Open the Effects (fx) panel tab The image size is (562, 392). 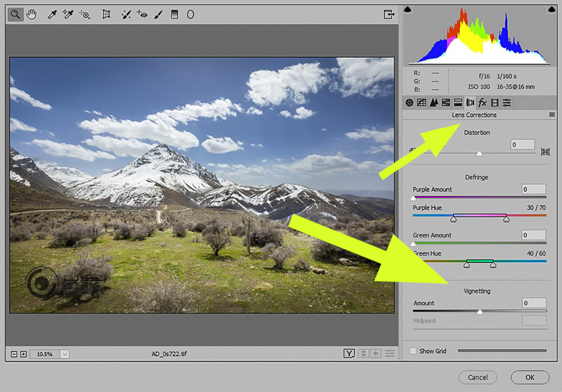click(483, 103)
